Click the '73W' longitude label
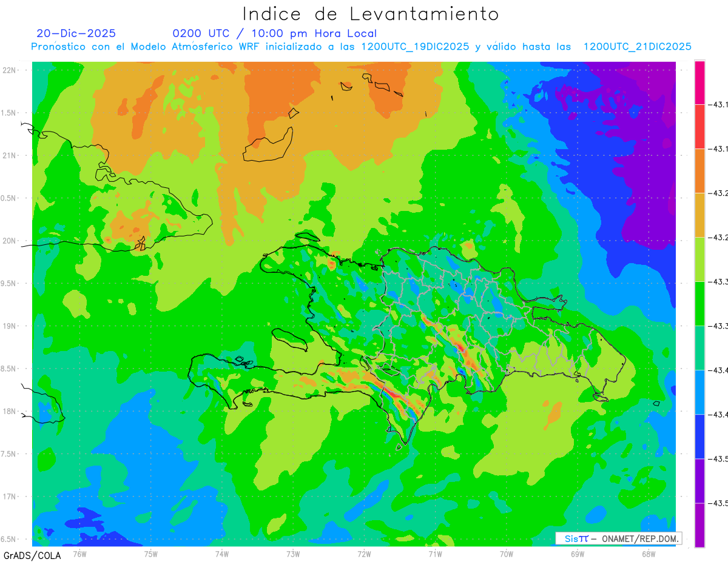 click(x=293, y=554)
